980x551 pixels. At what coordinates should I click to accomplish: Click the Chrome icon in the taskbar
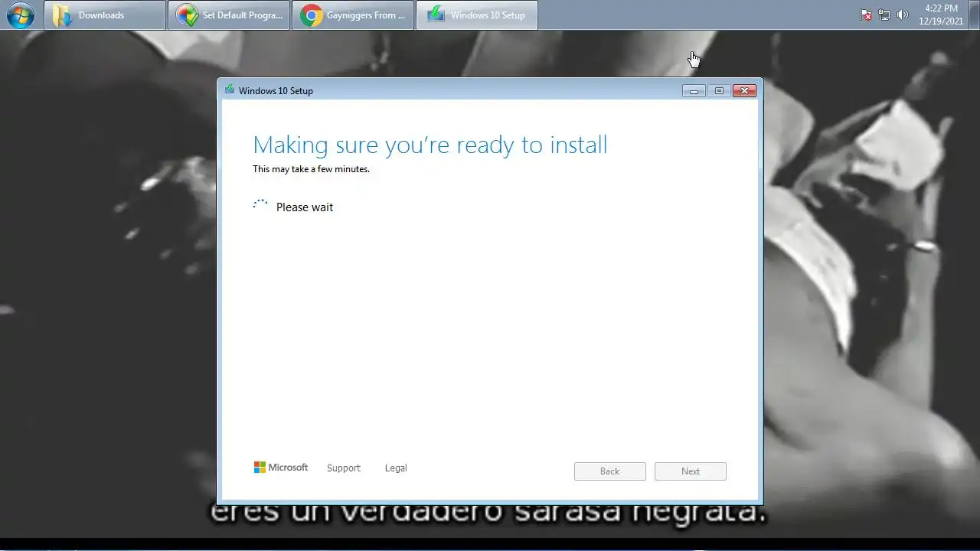[x=311, y=15]
